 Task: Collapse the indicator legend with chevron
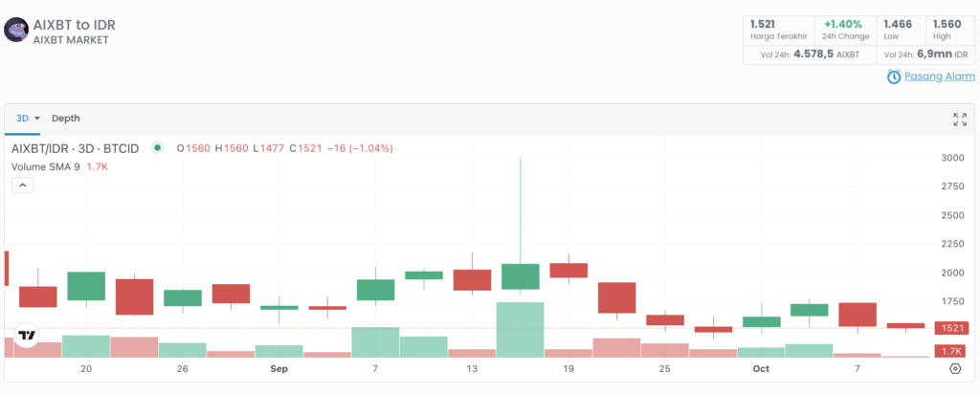22,186
